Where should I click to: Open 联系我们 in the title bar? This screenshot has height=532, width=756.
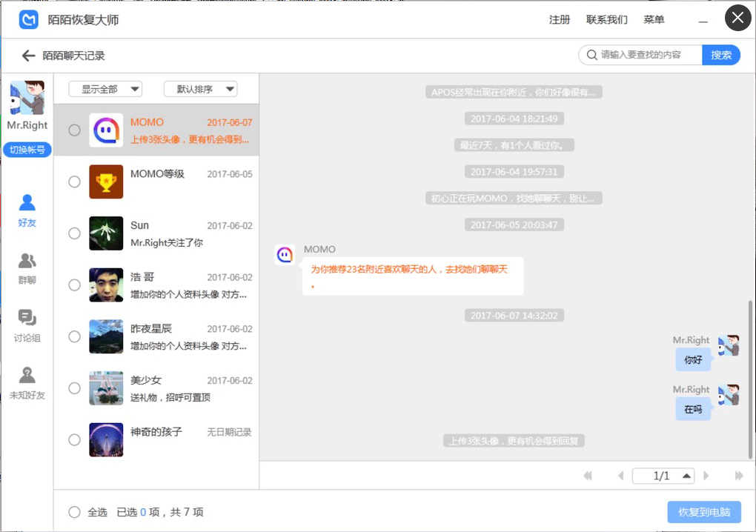(606, 20)
